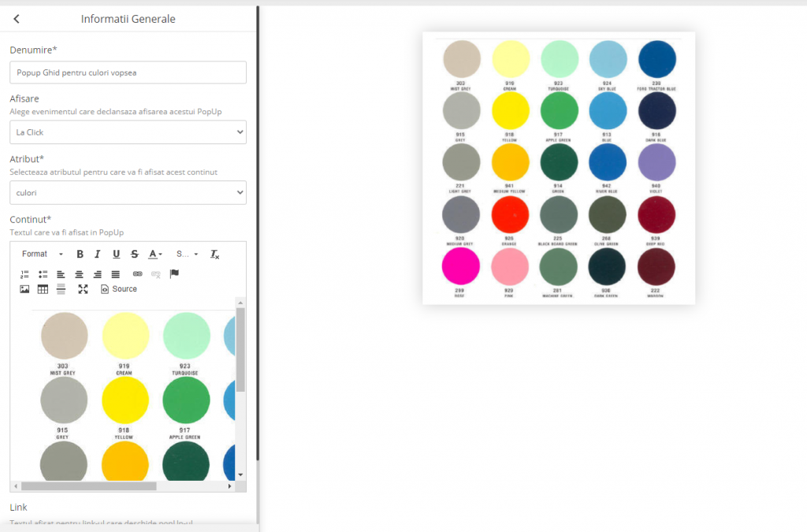Viewport: 807px width, 532px height.
Task: Toggle italic formatting in the editor
Action: (98, 254)
